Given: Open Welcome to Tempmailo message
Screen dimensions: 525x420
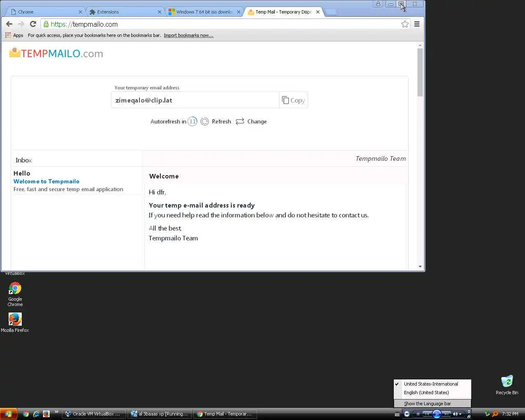Looking at the screenshot, I should point(46,181).
